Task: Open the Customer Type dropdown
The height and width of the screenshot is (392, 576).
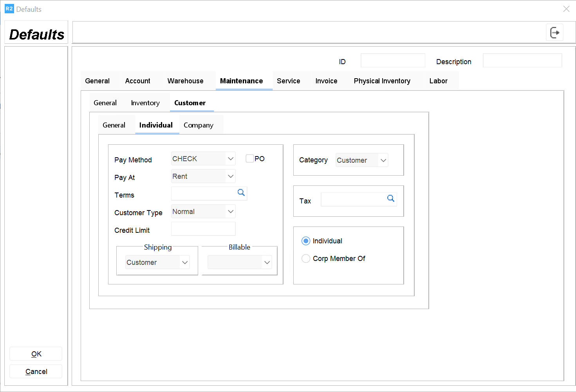Action: (x=231, y=212)
